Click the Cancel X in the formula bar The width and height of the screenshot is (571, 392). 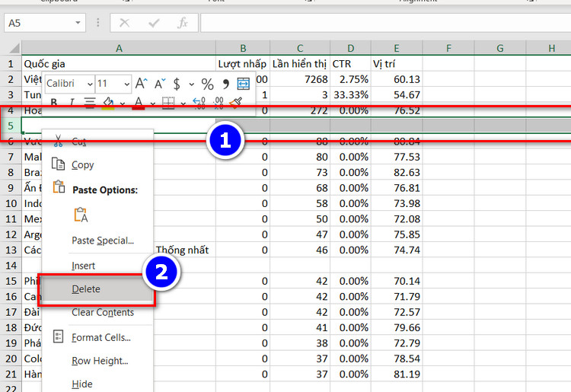coord(125,23)
